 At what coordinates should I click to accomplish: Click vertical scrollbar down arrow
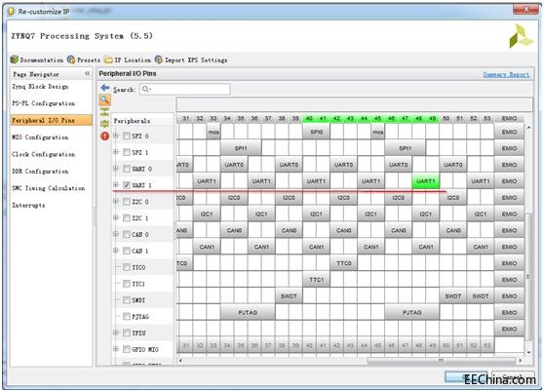(x=528, y=352)
